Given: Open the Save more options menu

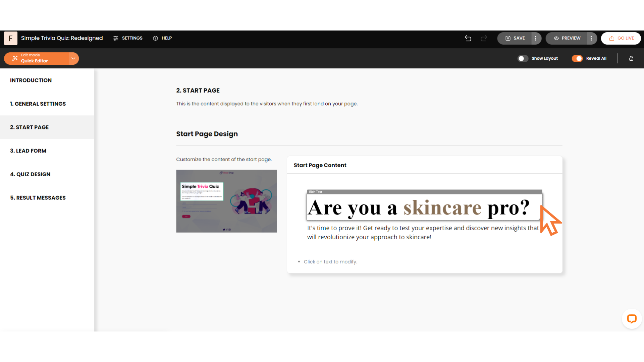Looking at the screenshot, I should click(x=536, y=38).
